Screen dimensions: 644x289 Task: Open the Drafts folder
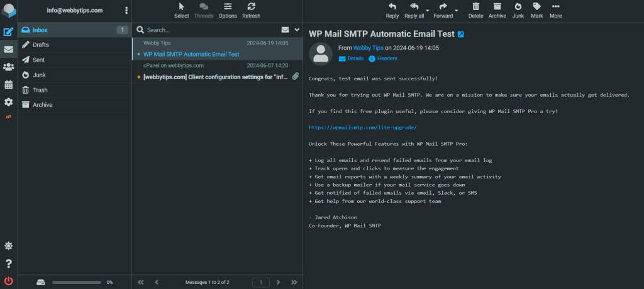point(41,45)
